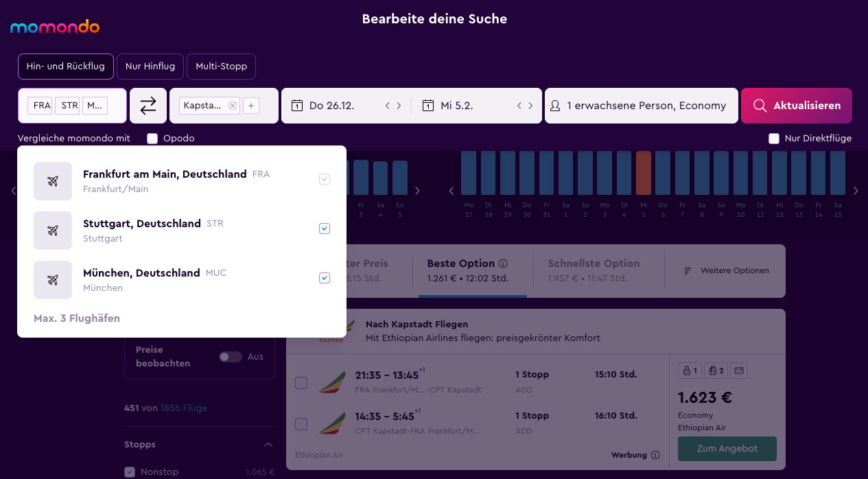
Task: Select the orange Mi 5 price bar
Action: point(643,183)
